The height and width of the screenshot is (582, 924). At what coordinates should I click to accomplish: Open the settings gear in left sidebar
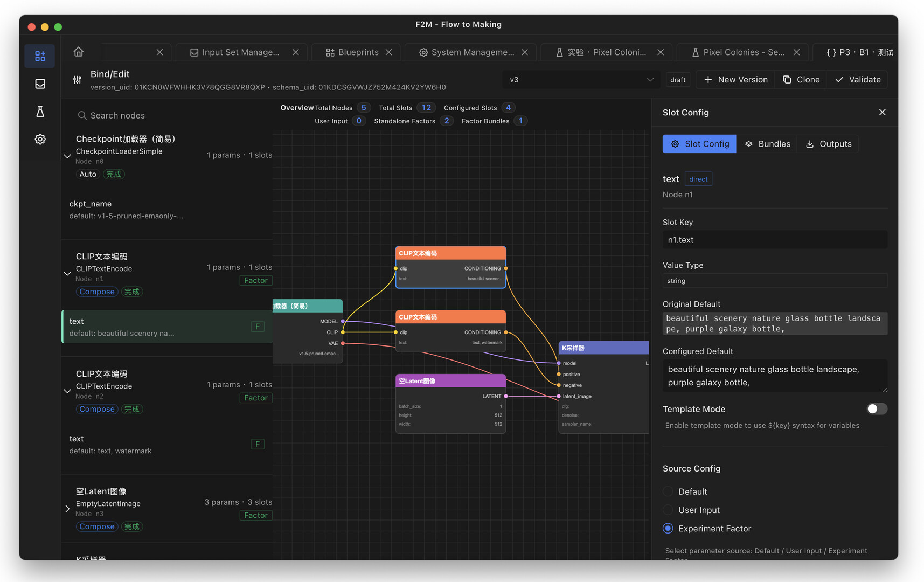click(39, 139)
